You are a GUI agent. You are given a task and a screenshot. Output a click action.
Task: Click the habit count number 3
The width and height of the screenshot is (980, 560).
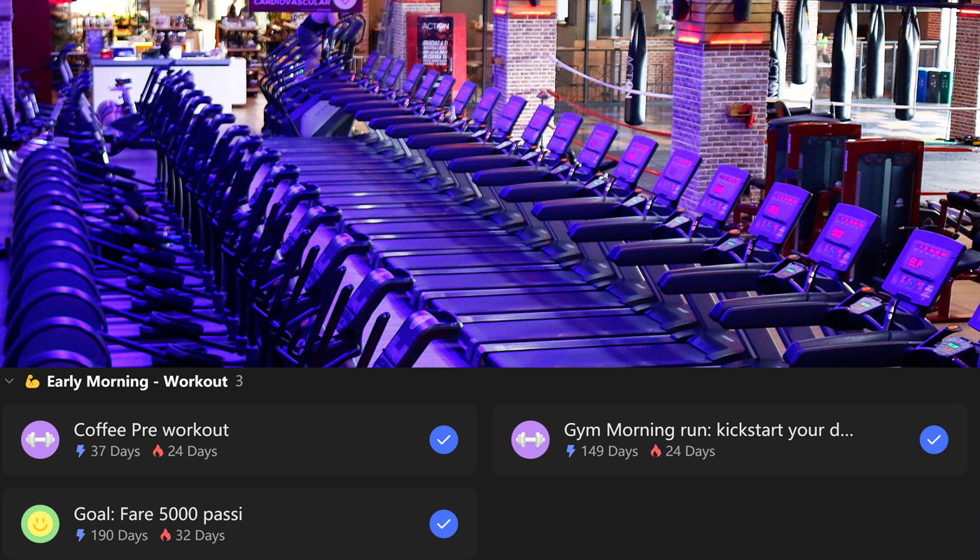point(239,381)
